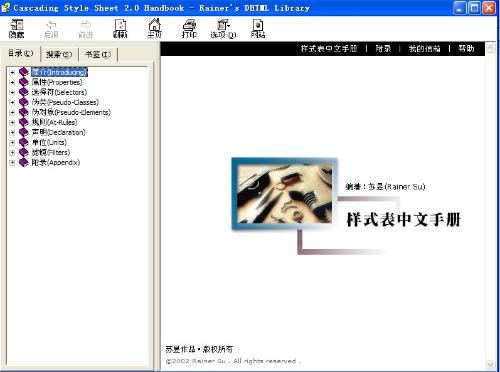Expand the Selectors tree node
The width and height of the screenshot is (500, 372).
point(12,92)
